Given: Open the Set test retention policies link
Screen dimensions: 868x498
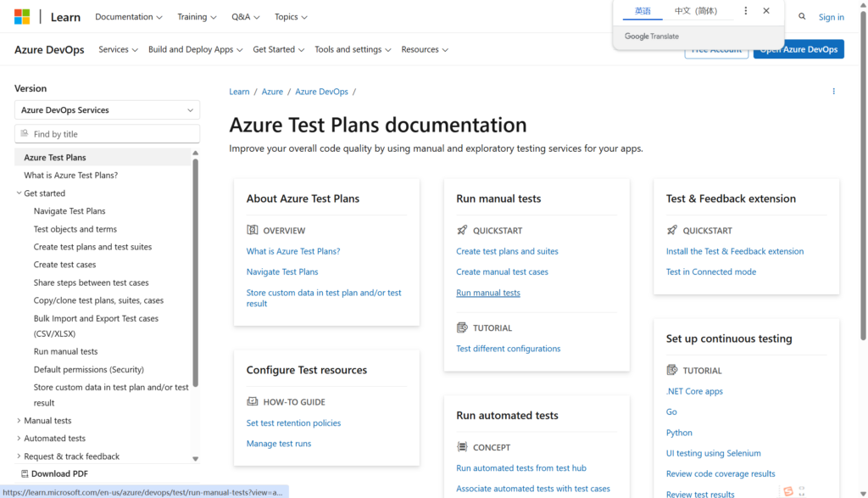Looking at the screenshot, I should 293,423.
